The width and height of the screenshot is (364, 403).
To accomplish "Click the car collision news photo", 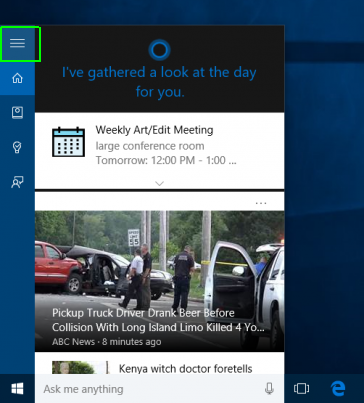I will pyautogui.click(x=160, y=281).
